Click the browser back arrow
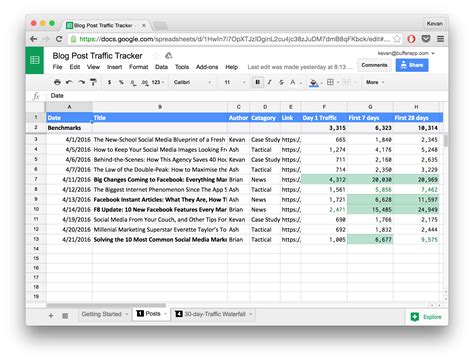Screen dimensions: 474x362 [x=34, y=39]
